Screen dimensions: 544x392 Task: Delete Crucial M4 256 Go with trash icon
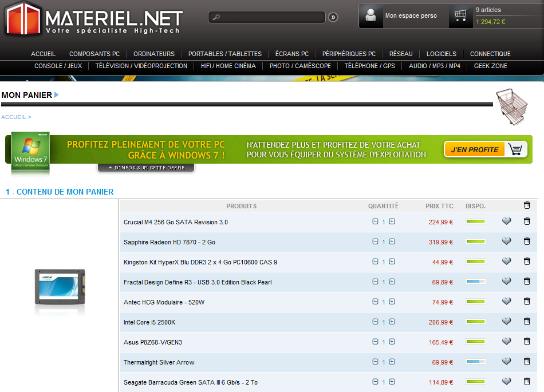(527, 221)
